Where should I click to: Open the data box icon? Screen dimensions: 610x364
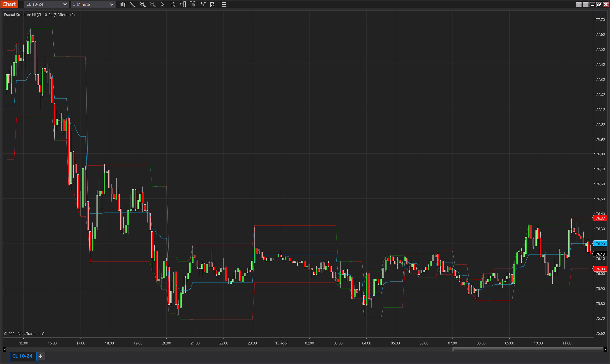[173, 5]
